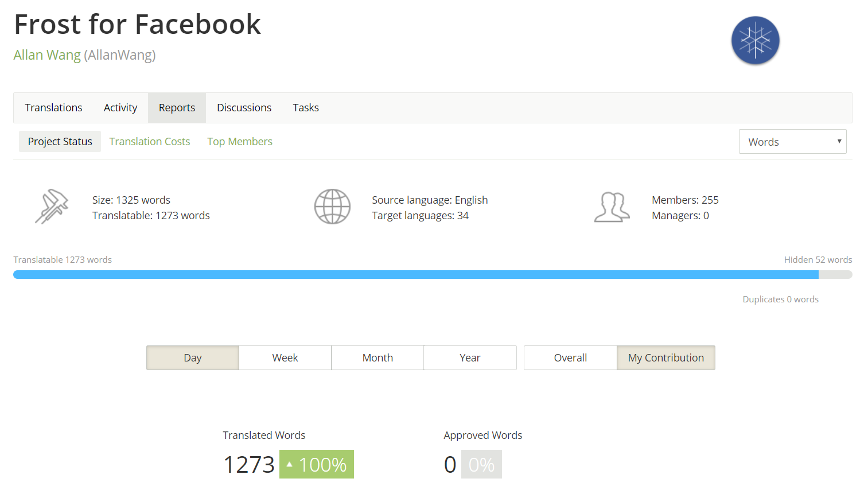This screenshot has height=494, width=868.
Task: Switch to the Activity tab
Action: [120, 108]
